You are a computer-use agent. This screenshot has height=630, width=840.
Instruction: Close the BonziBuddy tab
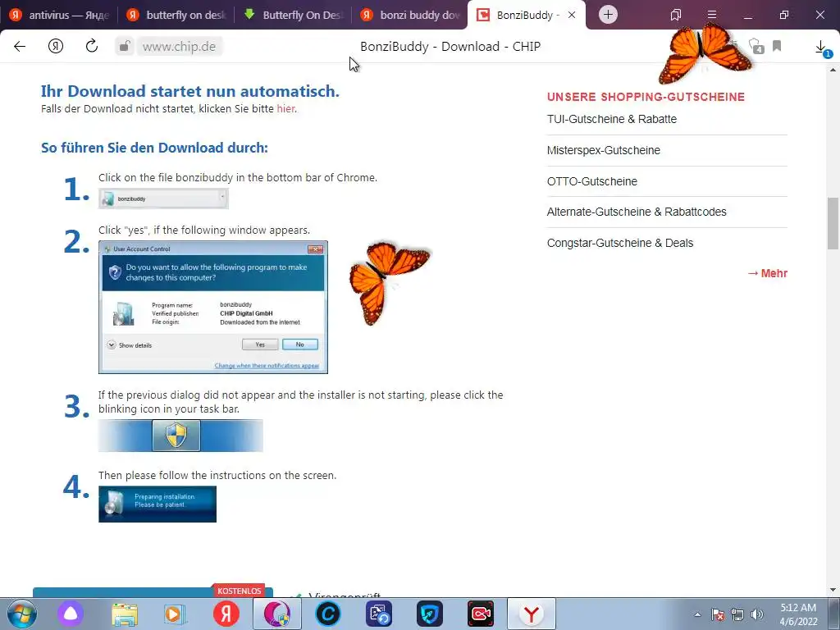(x=572, y=15)
